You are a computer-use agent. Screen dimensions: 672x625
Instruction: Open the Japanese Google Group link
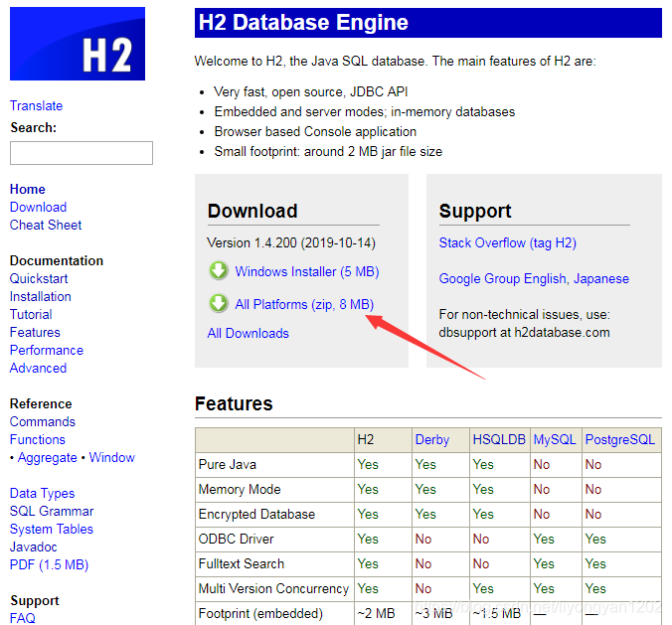[x=601, y=279]
